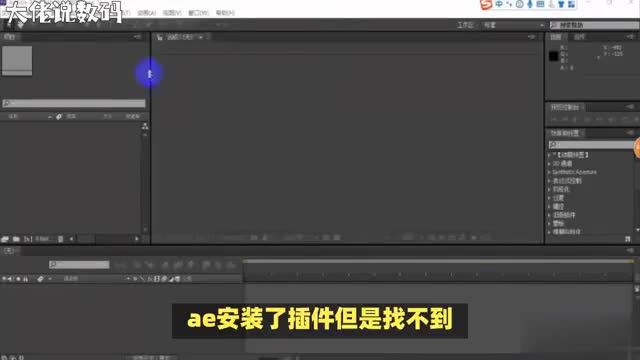The height and width of the screenshot is (360, 640).
Task: Click the label tag column header in project panel
Action: [x=59, y=117]
